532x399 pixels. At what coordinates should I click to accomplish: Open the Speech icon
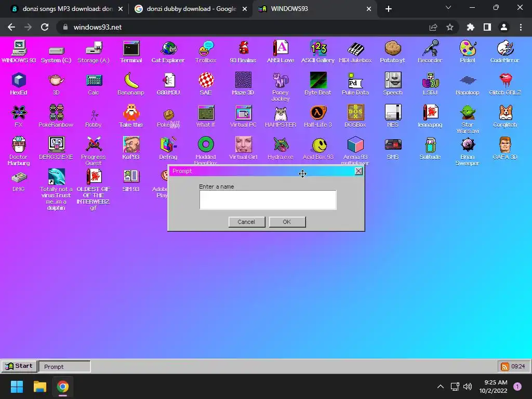click(393, 84)
